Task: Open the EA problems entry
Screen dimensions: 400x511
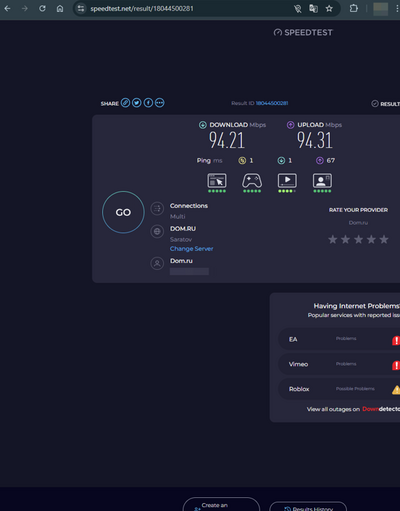Action: pos(339,339)
